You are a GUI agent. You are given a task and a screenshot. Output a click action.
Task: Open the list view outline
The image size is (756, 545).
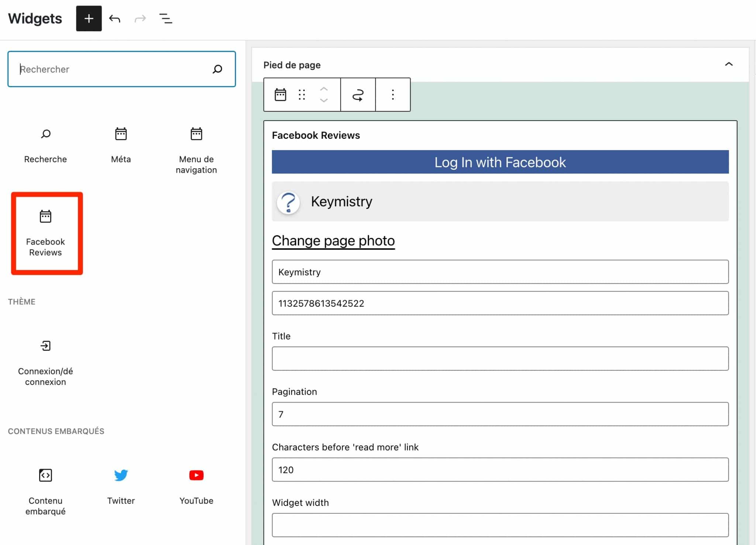coord(166,18)
